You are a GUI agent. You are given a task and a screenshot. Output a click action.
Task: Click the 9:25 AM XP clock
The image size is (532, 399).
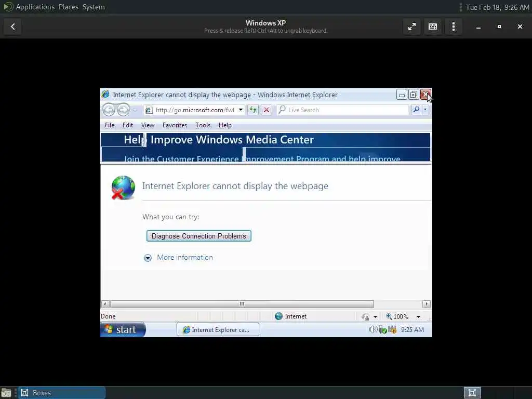412,329
